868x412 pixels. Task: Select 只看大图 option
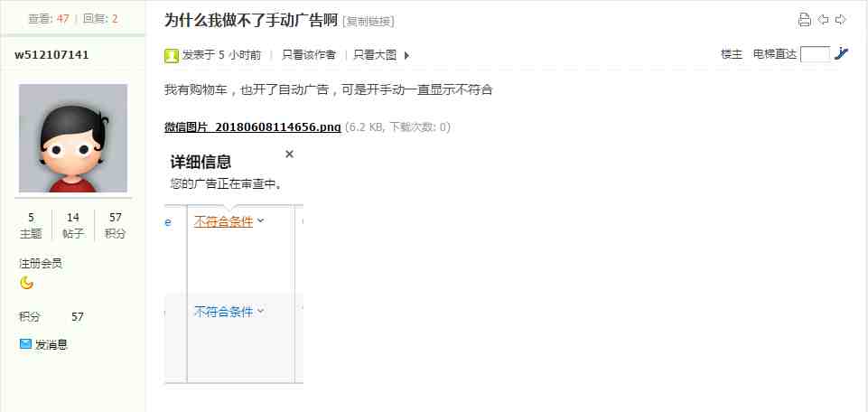coord(376,55)
